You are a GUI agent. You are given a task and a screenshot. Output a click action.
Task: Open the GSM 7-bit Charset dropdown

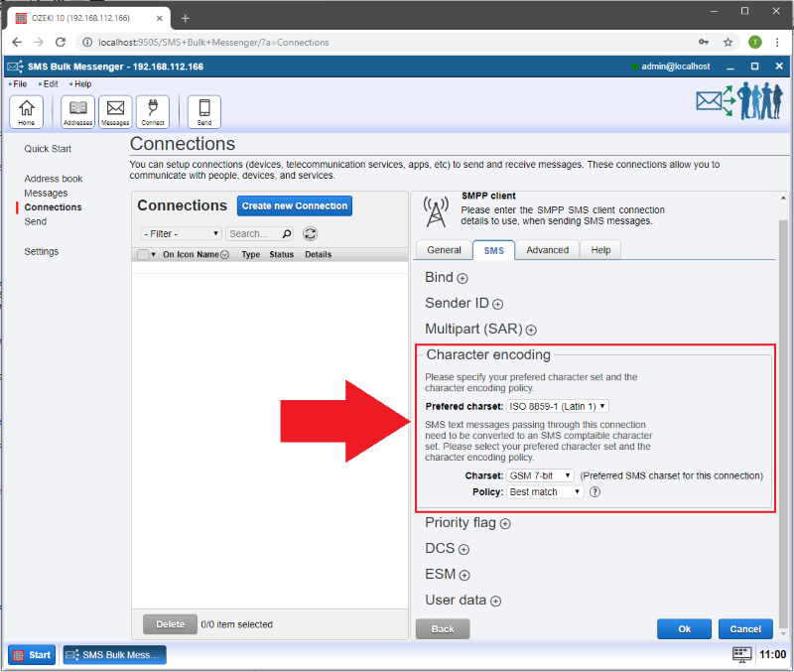540,476
